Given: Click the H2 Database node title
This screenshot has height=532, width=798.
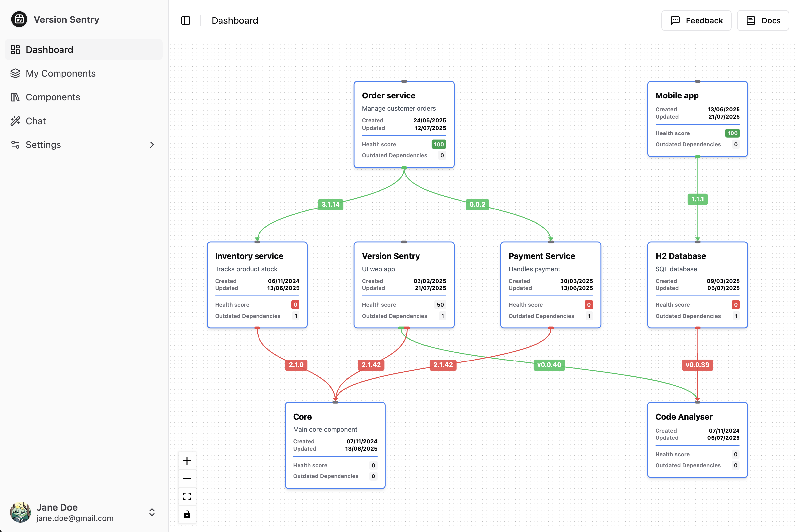Looking at the screenshot, I should click(x=681, y=256).
